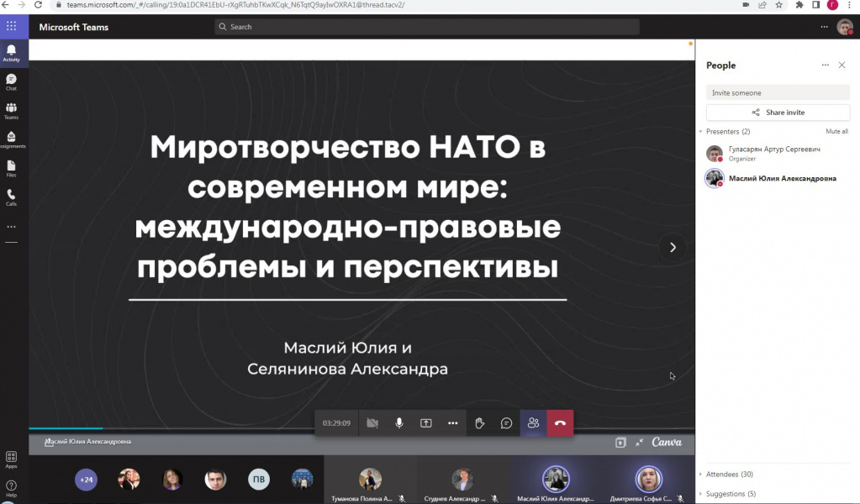This screenshot has width=860, height=504.
Task: Exit fullscreen of the shared presentation
Action: coord(640,442)
